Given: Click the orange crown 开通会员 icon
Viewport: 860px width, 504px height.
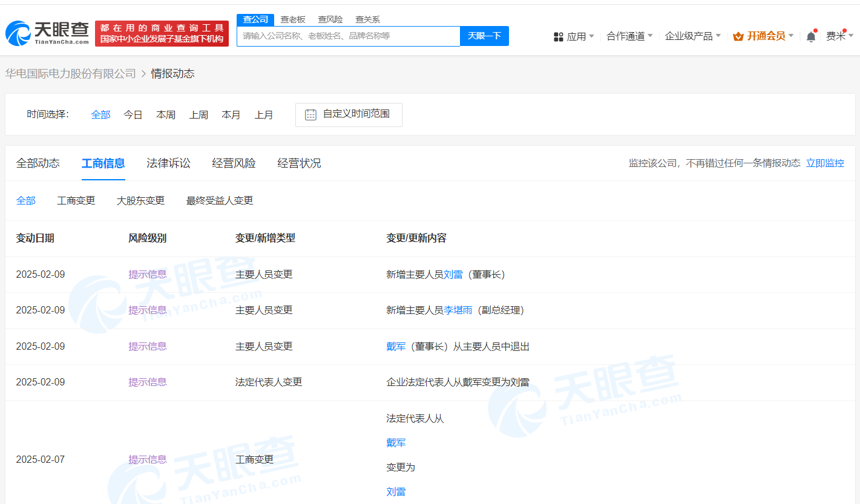Looking at the screenshot, I should 738,36.
